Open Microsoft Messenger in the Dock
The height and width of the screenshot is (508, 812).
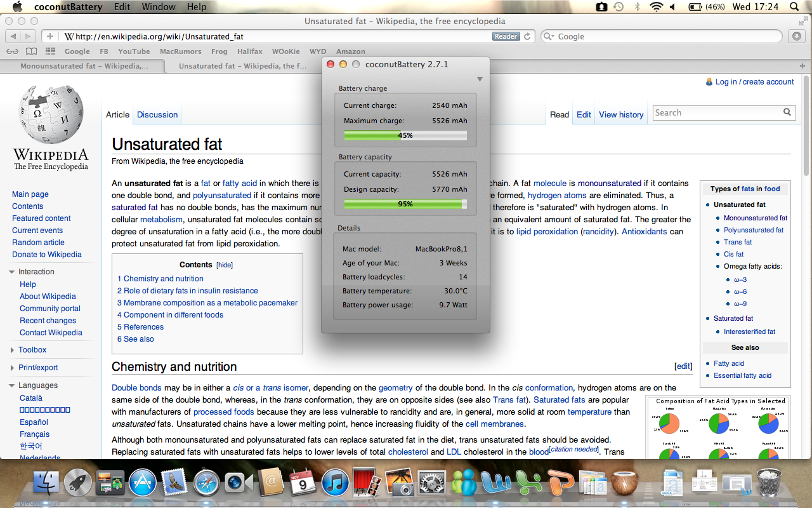click(x=465, y=483)
